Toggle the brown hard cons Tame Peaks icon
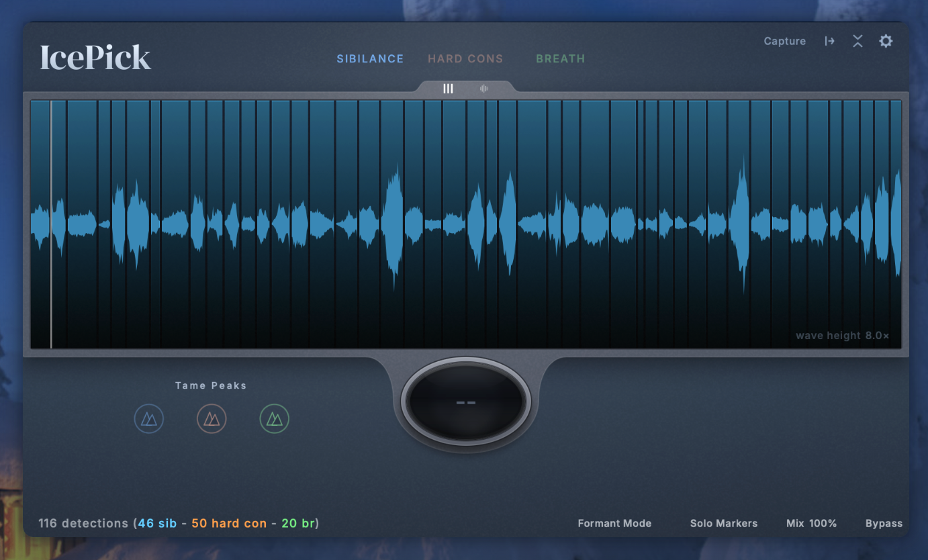This screenshot has height=560, width=928. [x=212, y=419]
